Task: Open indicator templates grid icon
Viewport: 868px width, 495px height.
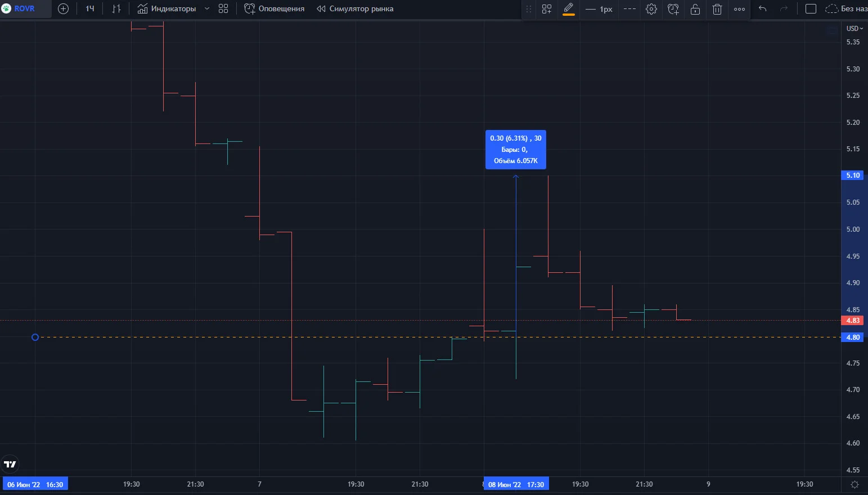Action: [x=223, y=9]
